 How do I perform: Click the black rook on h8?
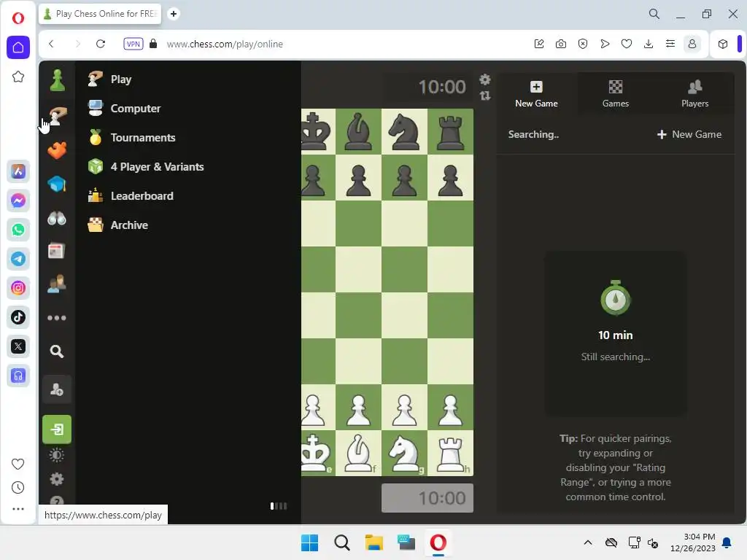tap(450, 132)
